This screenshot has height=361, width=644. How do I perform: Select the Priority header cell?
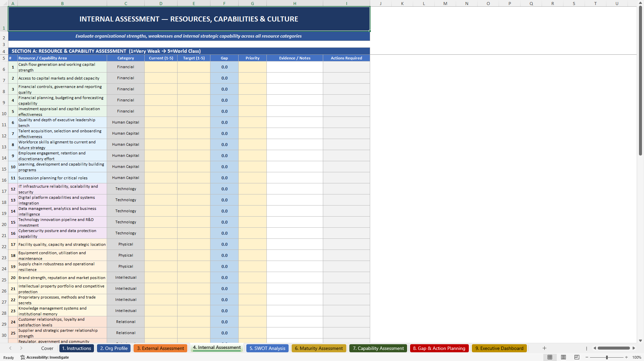coord(252,58)
